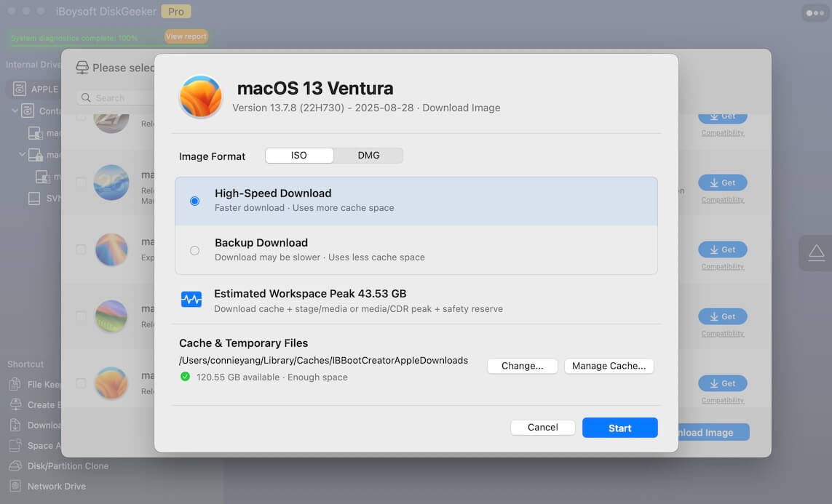Tick the checkbox next to the bottom macOS entry
The height and width of the screenshot is (504, 832).
(81, 383)
